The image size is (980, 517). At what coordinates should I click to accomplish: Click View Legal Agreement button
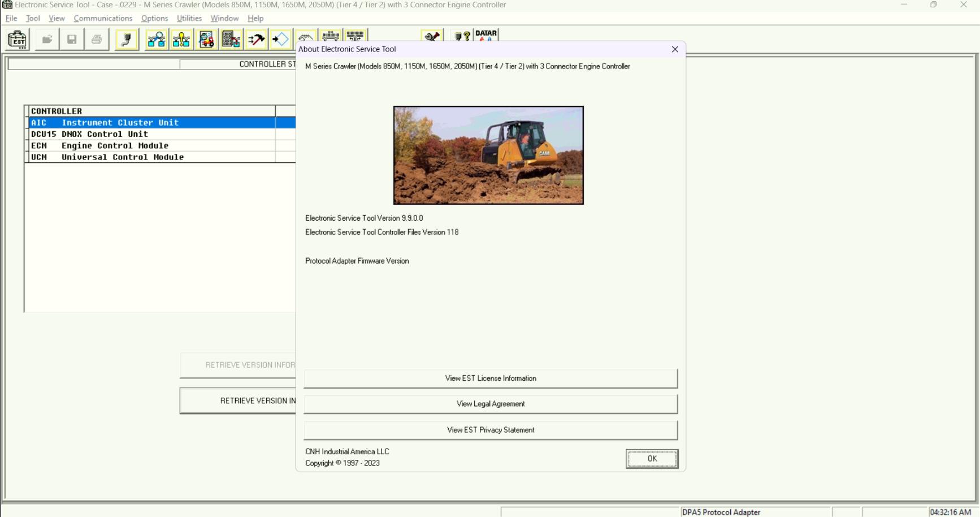tap(491, 404)
